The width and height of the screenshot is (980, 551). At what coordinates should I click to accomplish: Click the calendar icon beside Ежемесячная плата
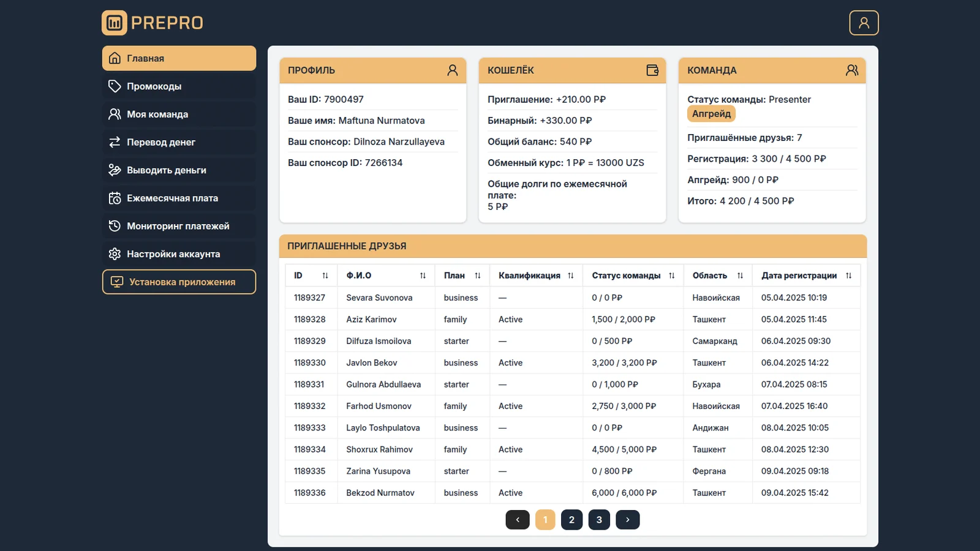(x=115, y=198)
